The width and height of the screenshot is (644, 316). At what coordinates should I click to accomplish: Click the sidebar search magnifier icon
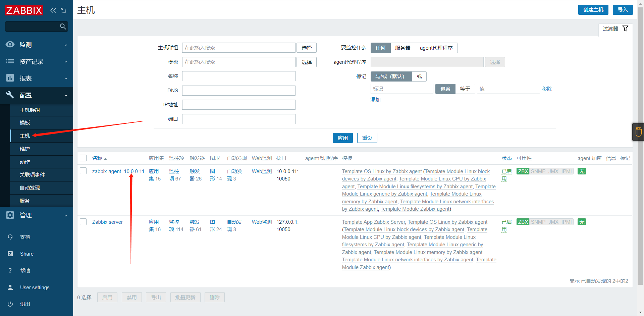click(x=63, y=27)
